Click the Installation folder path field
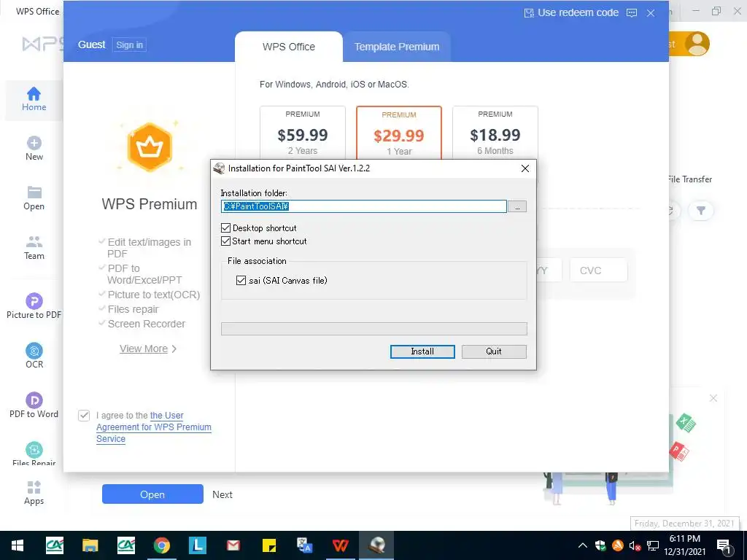Screen dimensions: 747x560 364,206
